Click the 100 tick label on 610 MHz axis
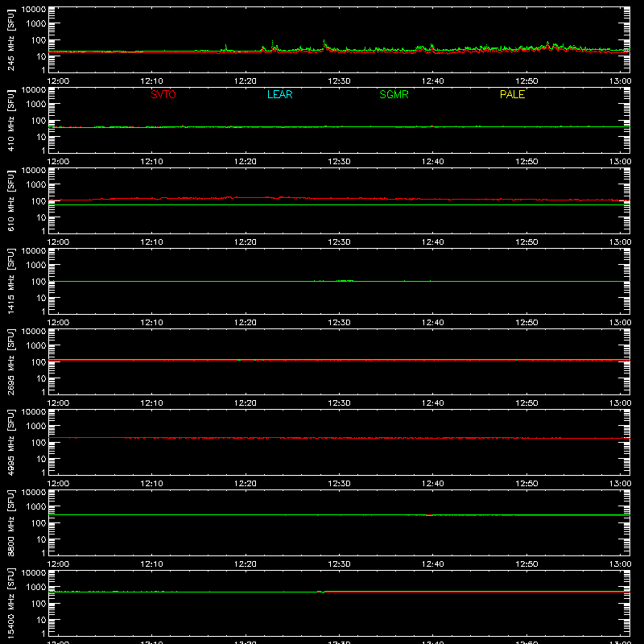The image size is (644, 644). pos(39,200)
